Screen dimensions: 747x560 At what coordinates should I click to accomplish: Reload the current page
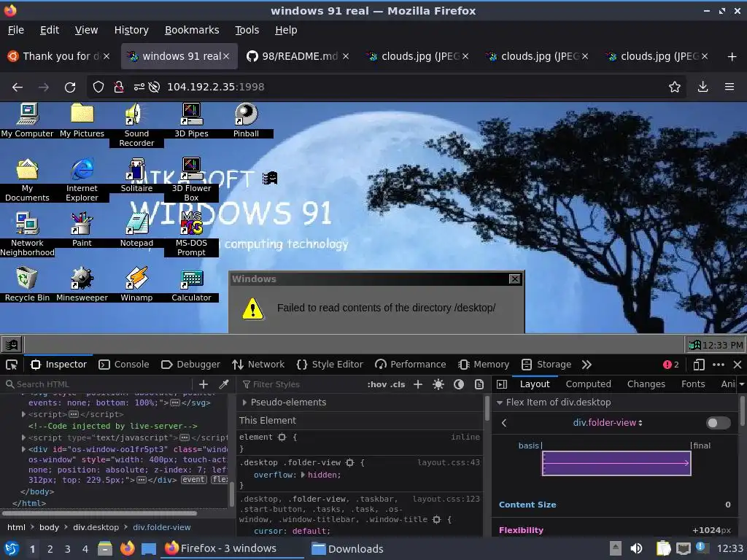[70, 87]
